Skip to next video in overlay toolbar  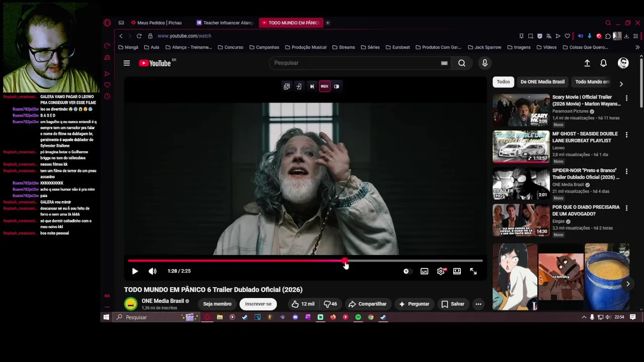pos(312,86)
